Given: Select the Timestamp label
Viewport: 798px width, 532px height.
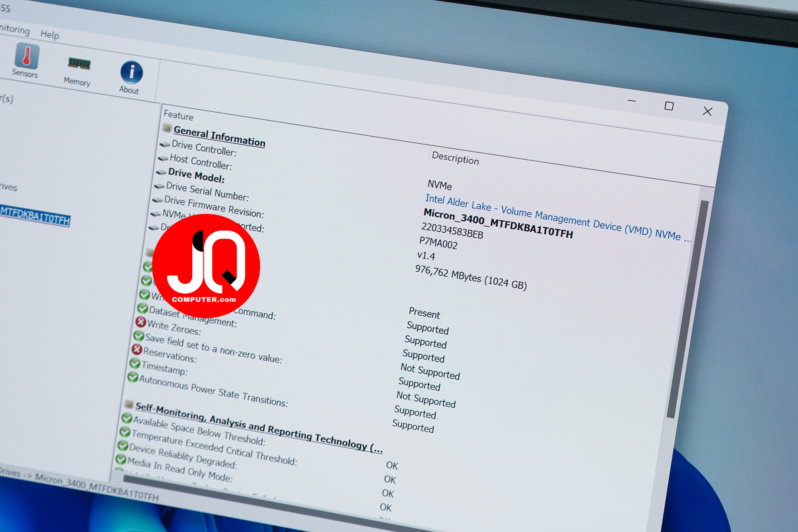Looking at the screenshot, I should click(x=164, y=368).
